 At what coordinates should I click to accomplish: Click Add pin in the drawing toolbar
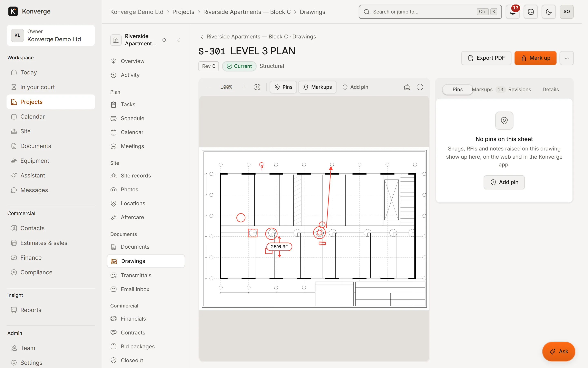click(355, 87)
